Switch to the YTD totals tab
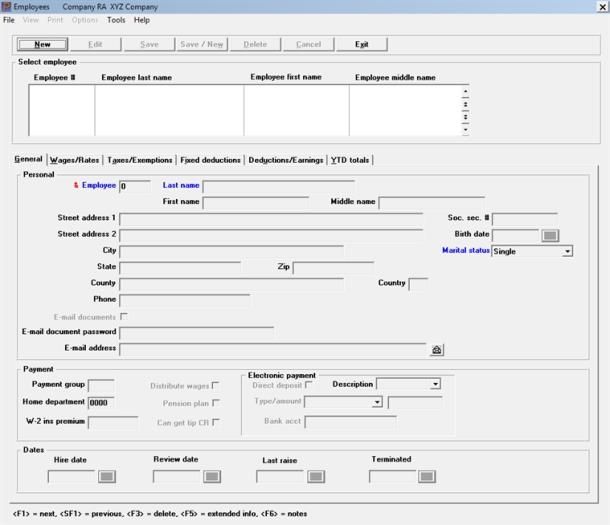This screenshot has height=525, width=610. (351, 160)
